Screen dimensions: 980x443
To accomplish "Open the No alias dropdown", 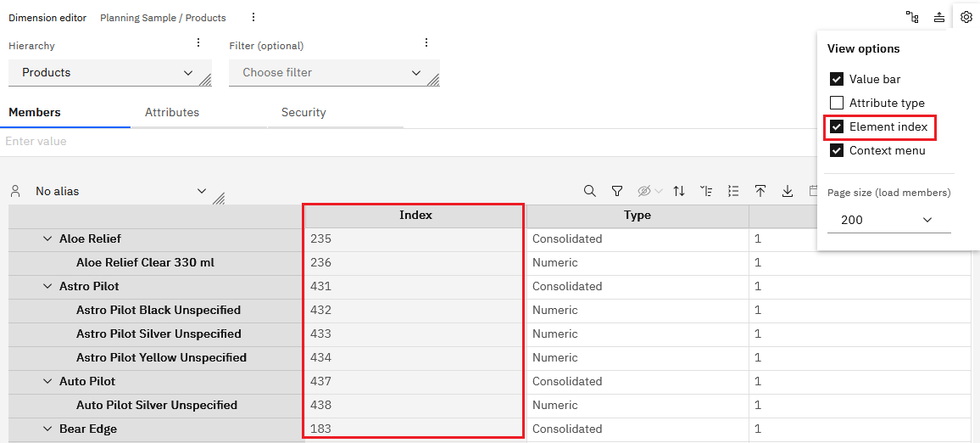I will (x=122, y=191).
